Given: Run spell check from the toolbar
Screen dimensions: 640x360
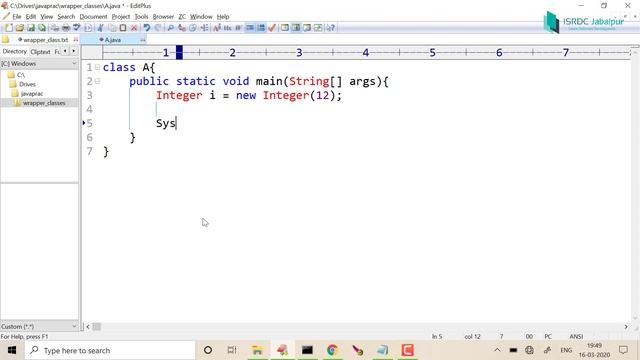Looking at the screenshot, I should (x=76, y=28).
